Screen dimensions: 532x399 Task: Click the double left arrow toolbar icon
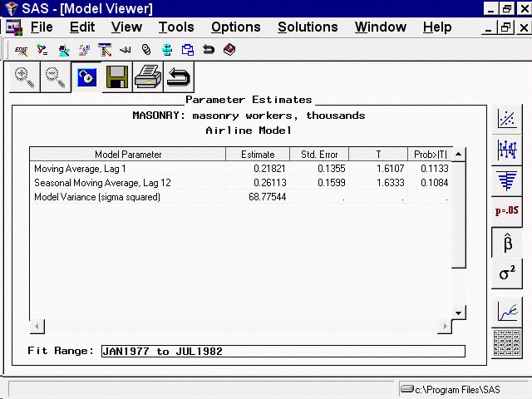tap(126, 50)
